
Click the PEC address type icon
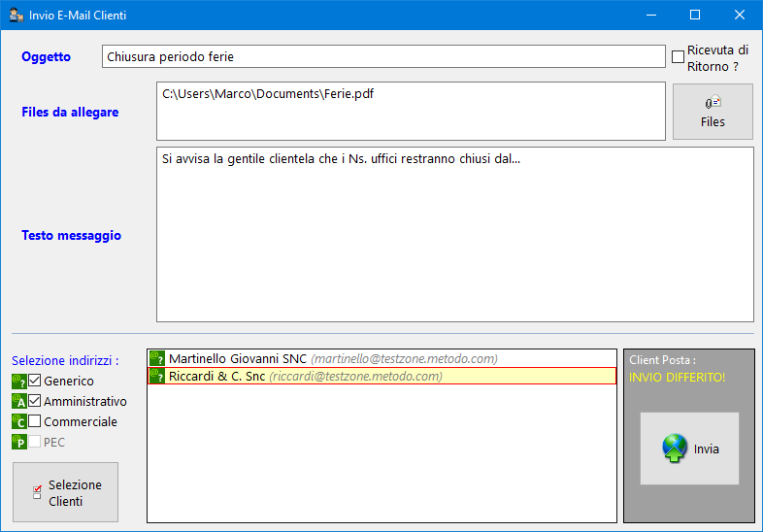(x=18, y=442)
